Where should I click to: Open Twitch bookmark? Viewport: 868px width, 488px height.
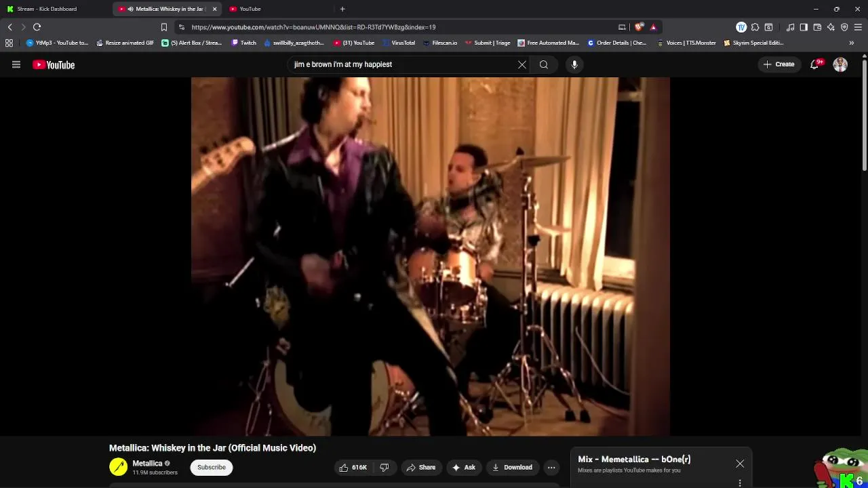(x=244, y=43)
